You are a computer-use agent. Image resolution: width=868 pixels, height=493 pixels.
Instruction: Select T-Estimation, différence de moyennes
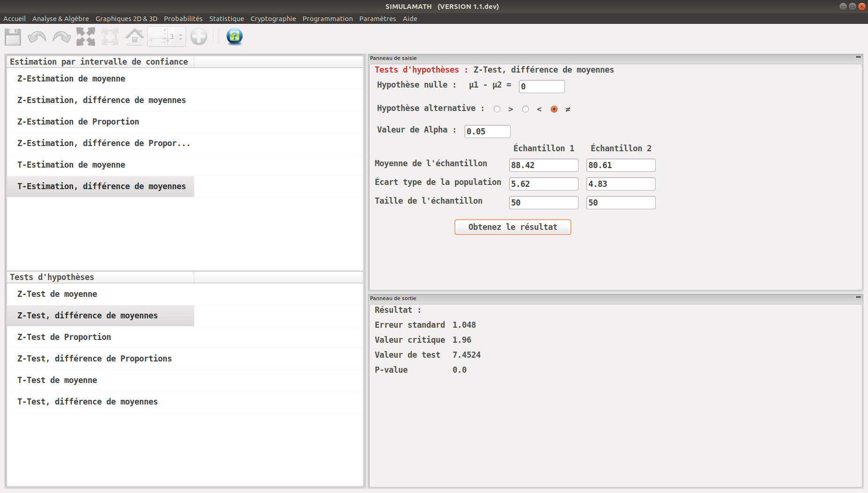coord(101,186)
